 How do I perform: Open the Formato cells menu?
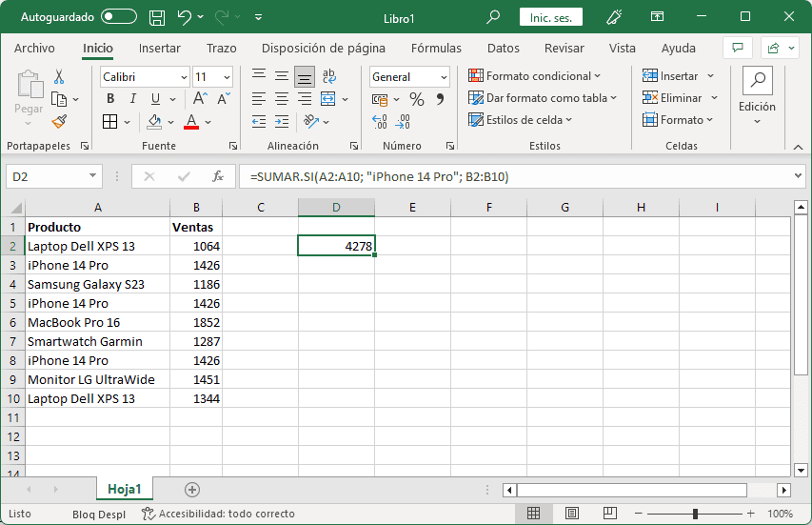tap(678, 120)
